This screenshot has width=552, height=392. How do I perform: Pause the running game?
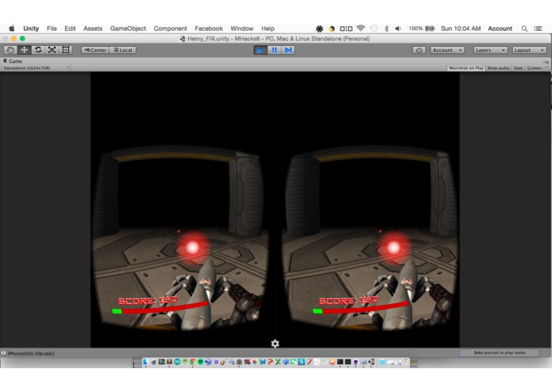274,50
